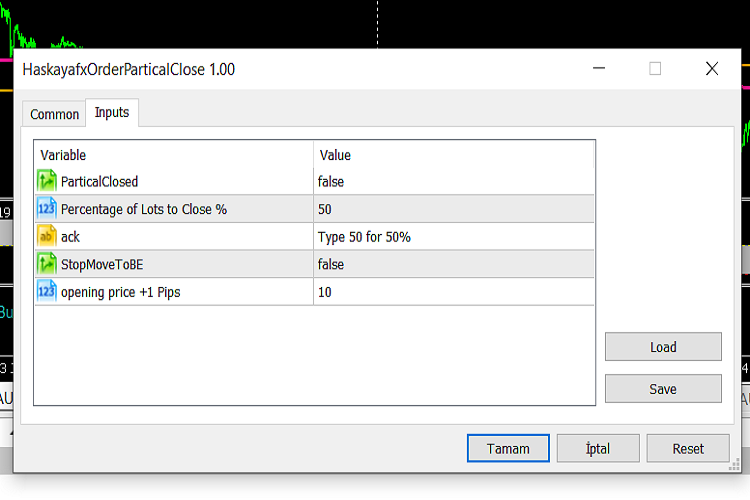750x500 pixels.
Task: Confirm settings with the Tamam button
Action: (508, 448)
